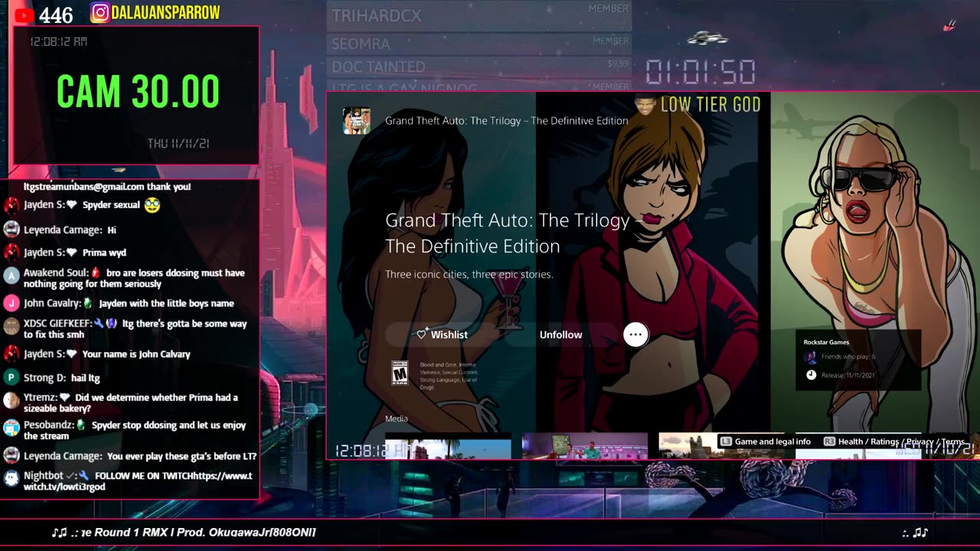Click Awakend Soul's chat avatar
This screenshot has width=980, height=551.
(11, 275)
